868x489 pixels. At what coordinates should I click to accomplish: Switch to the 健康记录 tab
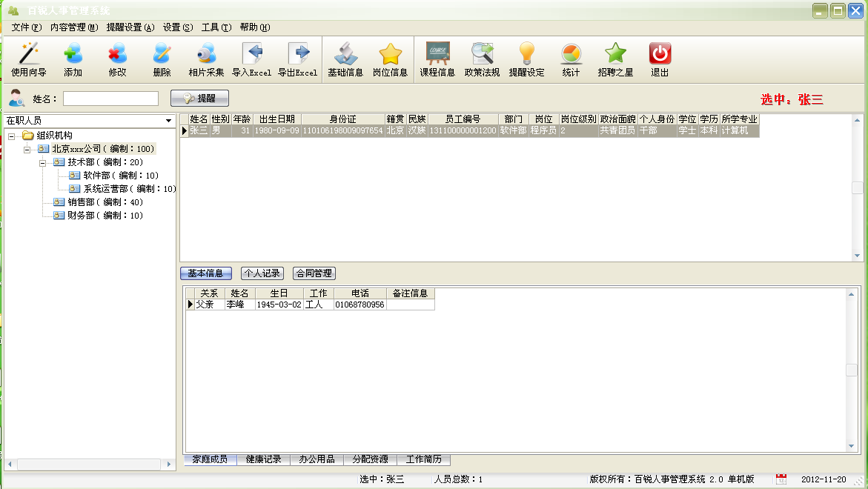pyautogui.click(x=263, y=459)
